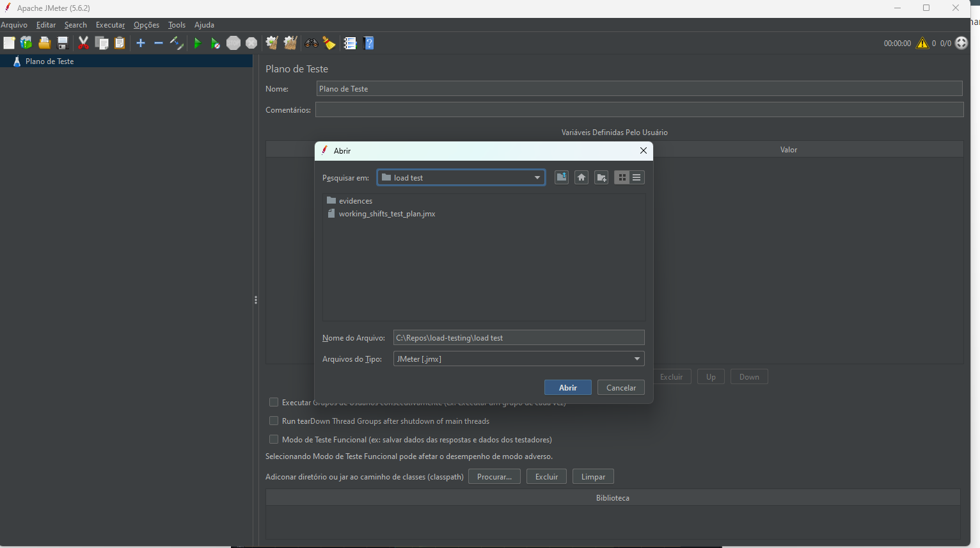Start the test with green play icon

pyautogui.click(x=197, y=43)
